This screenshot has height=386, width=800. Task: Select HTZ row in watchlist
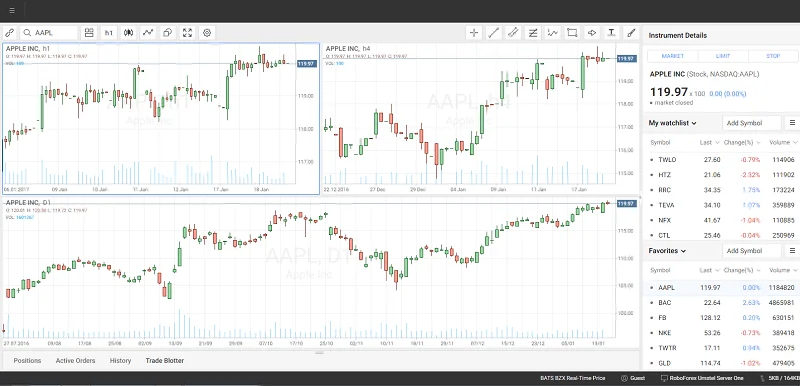[722, 175]
